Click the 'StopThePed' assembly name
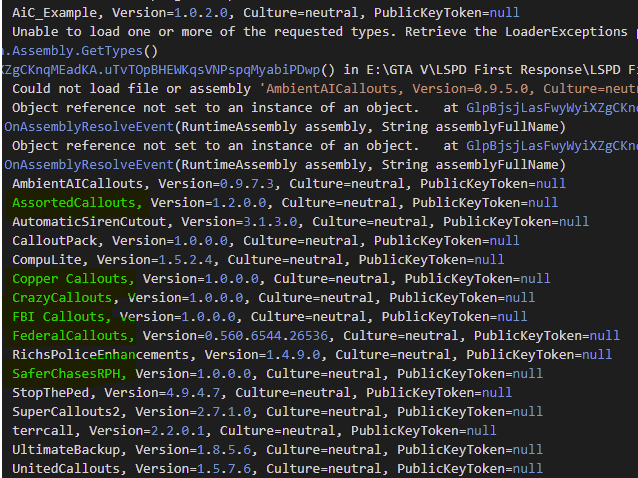The image size is (638, 478). pyautogui.click(x=50, y=393)
